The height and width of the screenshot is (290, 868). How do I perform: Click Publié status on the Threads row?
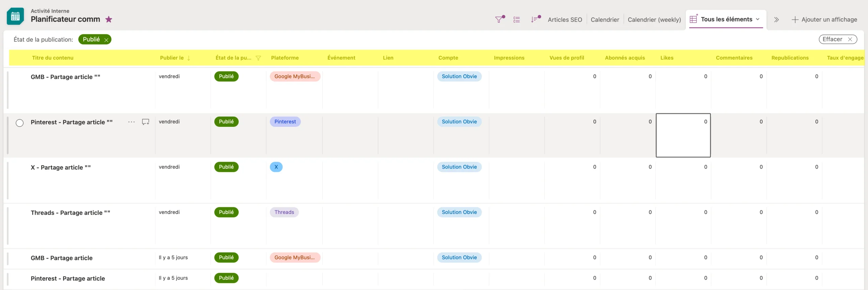pyautogui.click(x=226, y=212)
